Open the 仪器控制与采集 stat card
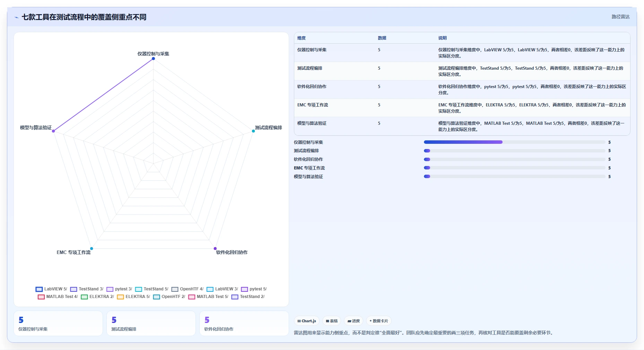 58,323
